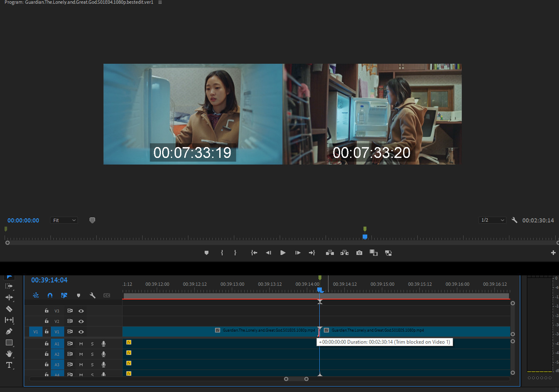
Task: Choose the Type tool
Action: tap(9, 365)
